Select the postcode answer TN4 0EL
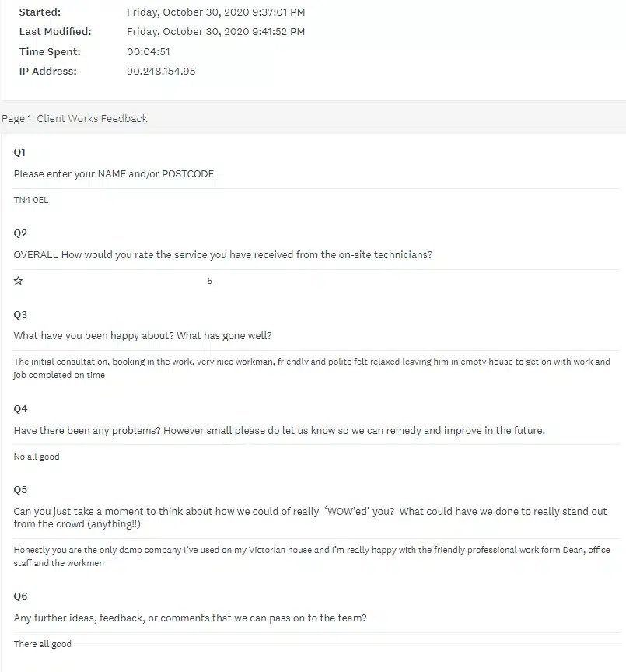 (x=31, y=200)
